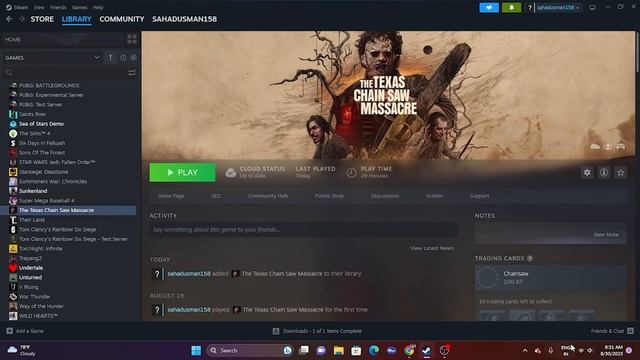The height and width of the screenshot is (360, 640).
Task: Open the Steam menu
Action: (18, 7)
